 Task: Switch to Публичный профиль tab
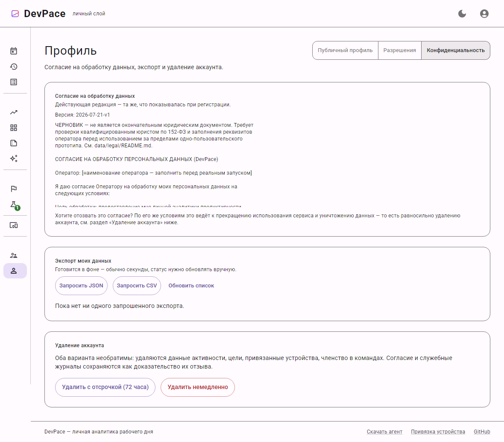tap(345, 50)
